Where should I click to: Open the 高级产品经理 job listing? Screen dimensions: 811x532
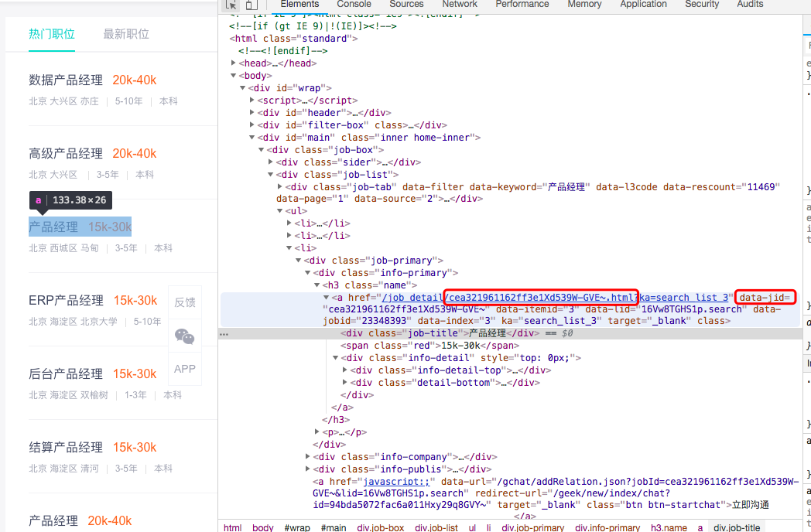(x=66, y=154)
